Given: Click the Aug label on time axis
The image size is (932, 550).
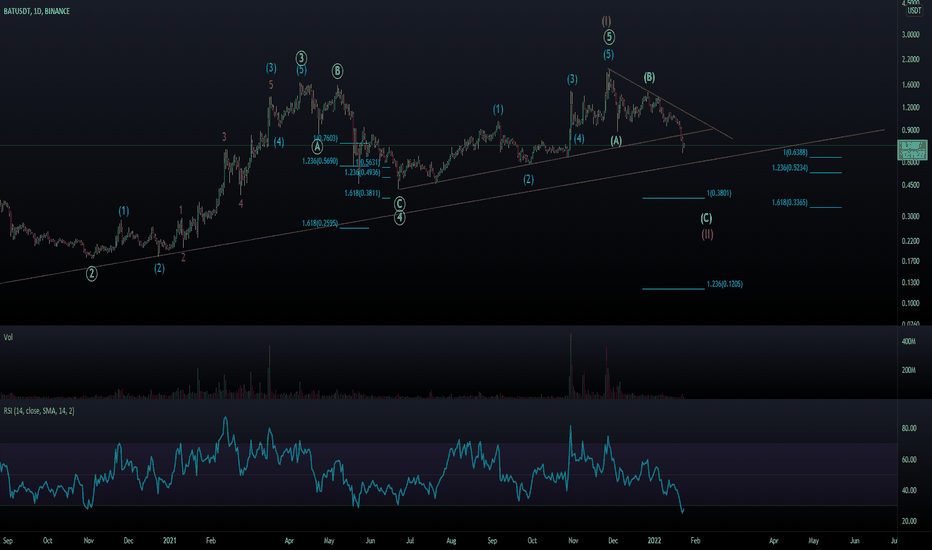Looking at the screenshot, I should (x=451, y=540).
